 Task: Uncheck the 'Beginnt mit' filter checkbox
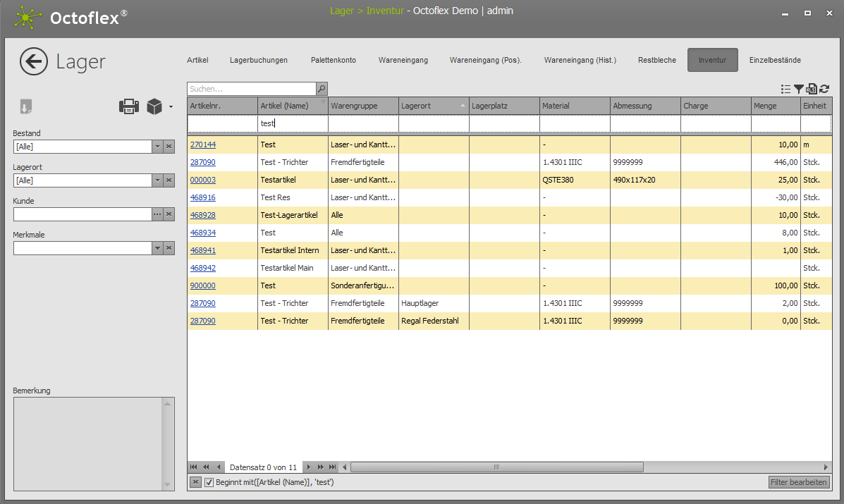point(209,482)
